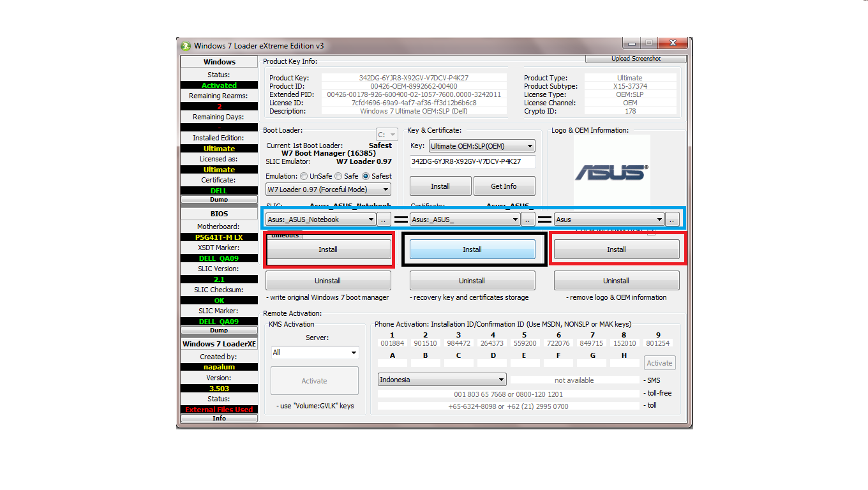Viewport: 868px width, 490px height.
Task: Click the Get Info button
Action: coord(504,186)
